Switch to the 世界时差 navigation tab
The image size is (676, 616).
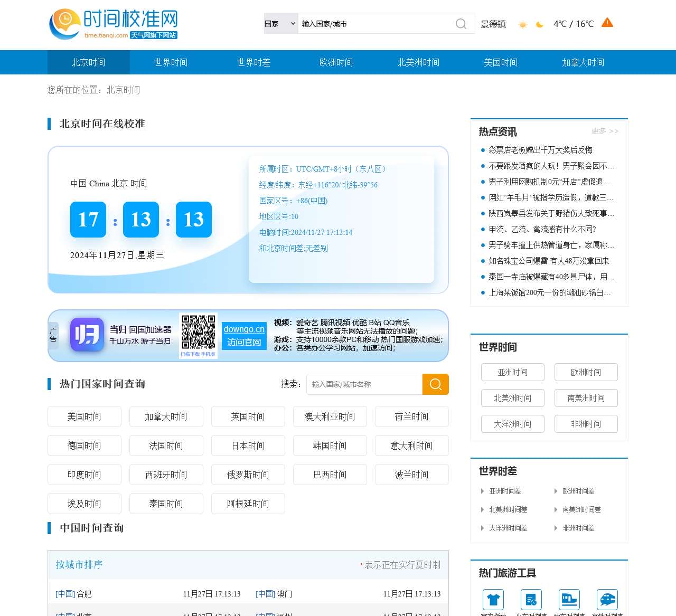coord(253,62)
